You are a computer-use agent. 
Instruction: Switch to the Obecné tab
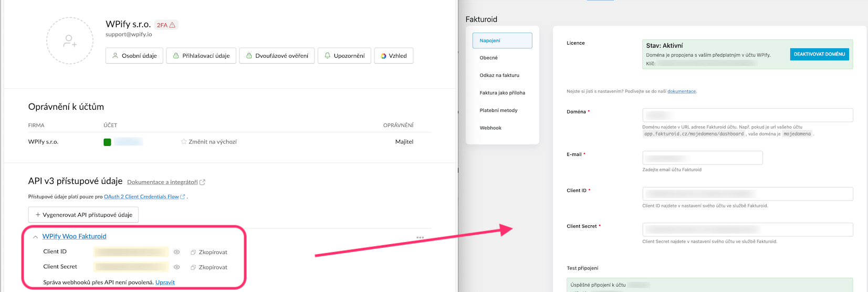(488, 58)
